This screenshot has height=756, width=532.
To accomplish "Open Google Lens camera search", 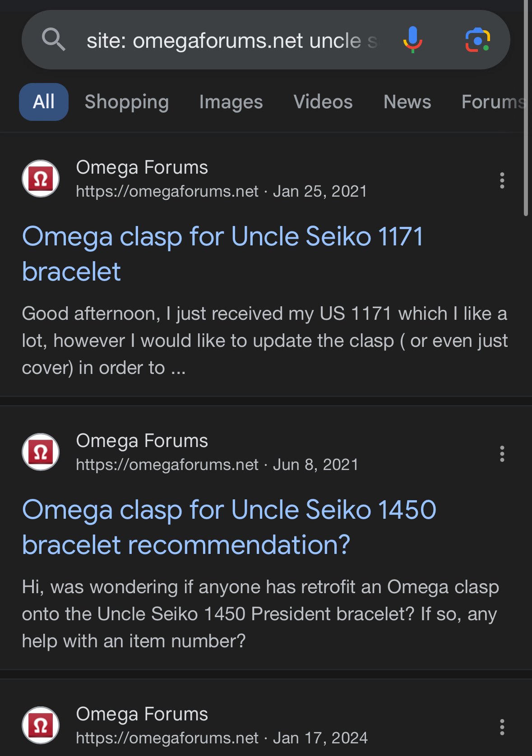I will click(x=477, y=40).
